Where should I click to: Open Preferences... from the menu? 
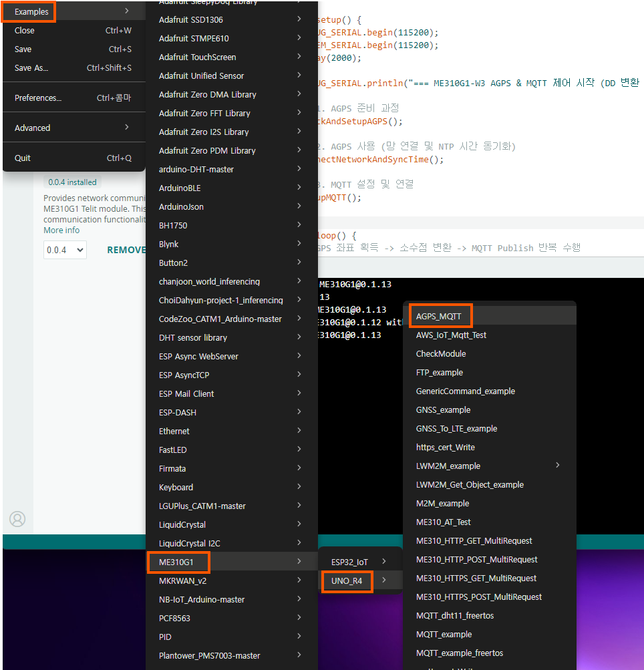(74, 98)
